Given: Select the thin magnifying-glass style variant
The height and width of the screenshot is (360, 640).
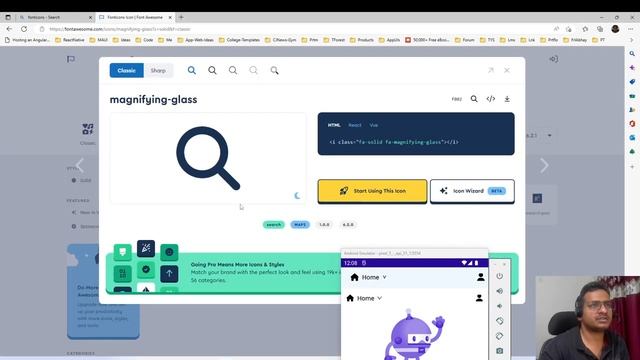Looking at the screenshot, I should [x=253, y=70].
